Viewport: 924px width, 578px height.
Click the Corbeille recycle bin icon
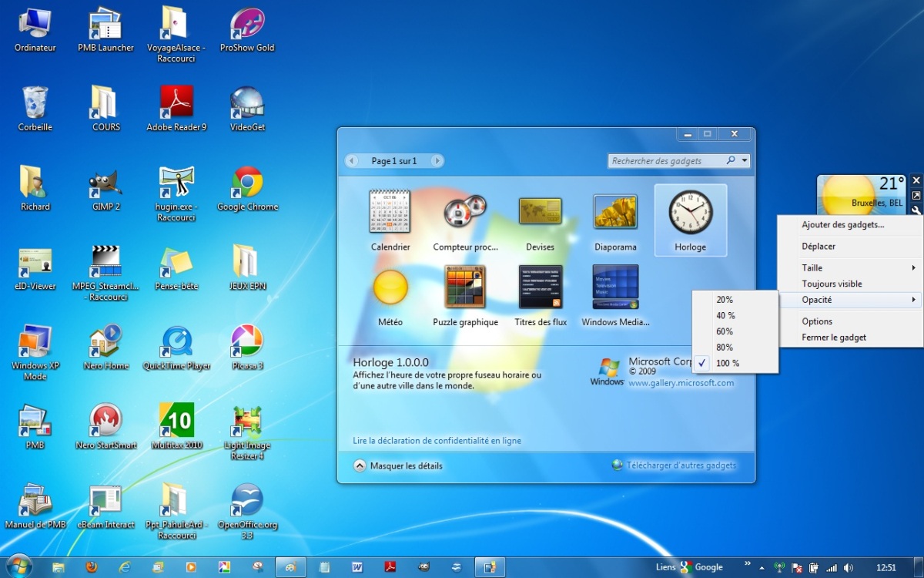(35, 109)
